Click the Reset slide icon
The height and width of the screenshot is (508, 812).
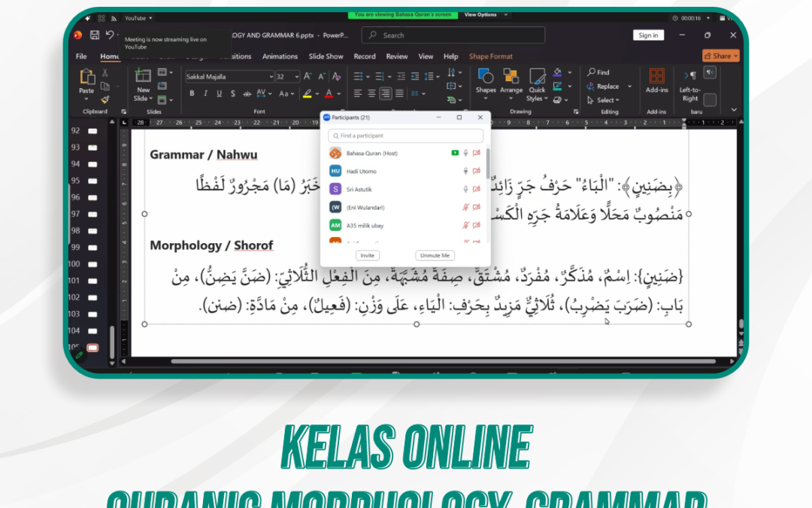(x=162, y=86)
